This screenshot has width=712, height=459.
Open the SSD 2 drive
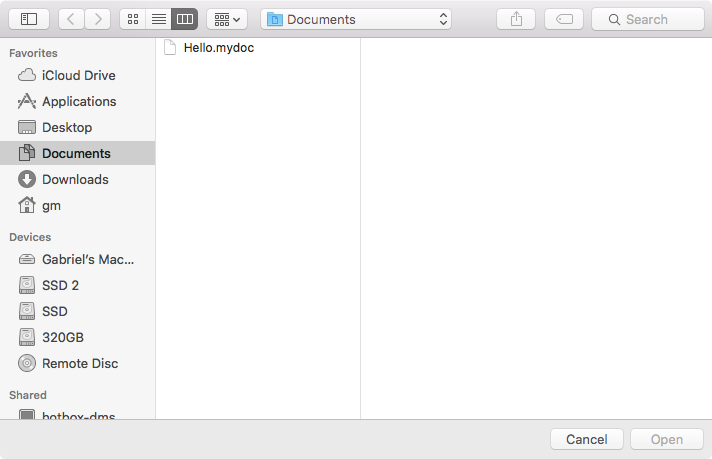pos(60,285)
